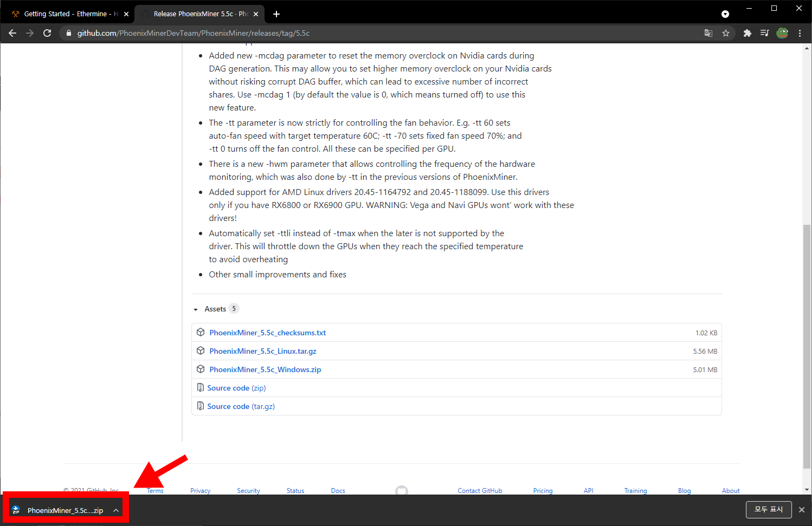Click the scrollbar down arrow
Screen dimensions: 812x526
point(807,490)
